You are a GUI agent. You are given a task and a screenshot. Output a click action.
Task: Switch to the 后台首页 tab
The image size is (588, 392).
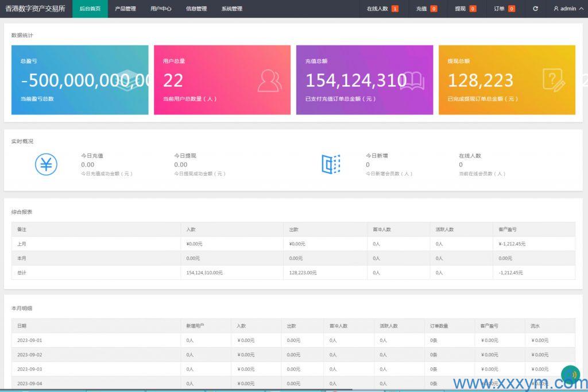90,9
